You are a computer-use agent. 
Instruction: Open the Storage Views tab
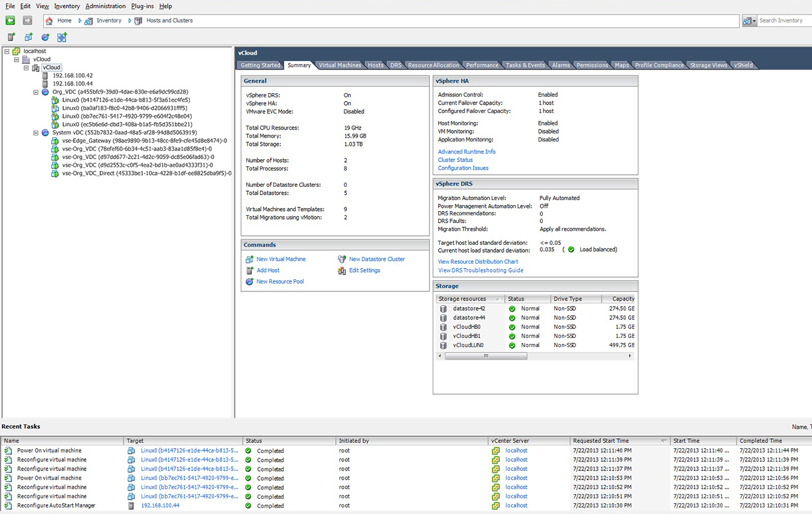point(709,65)
